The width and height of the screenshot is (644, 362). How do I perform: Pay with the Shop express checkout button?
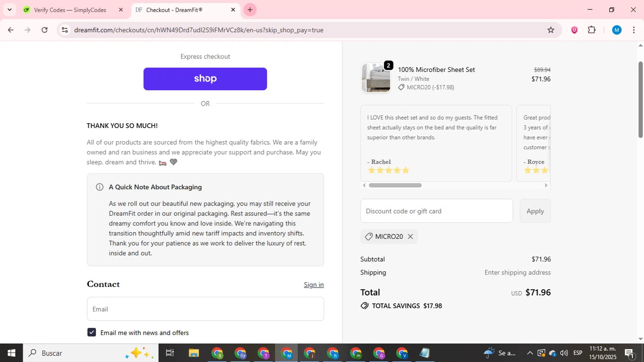coord(205,79)
